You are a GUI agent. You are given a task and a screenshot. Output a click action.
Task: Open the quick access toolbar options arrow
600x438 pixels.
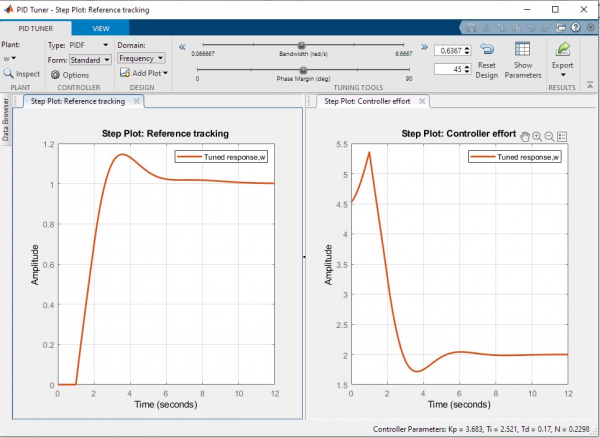point(591,27)
